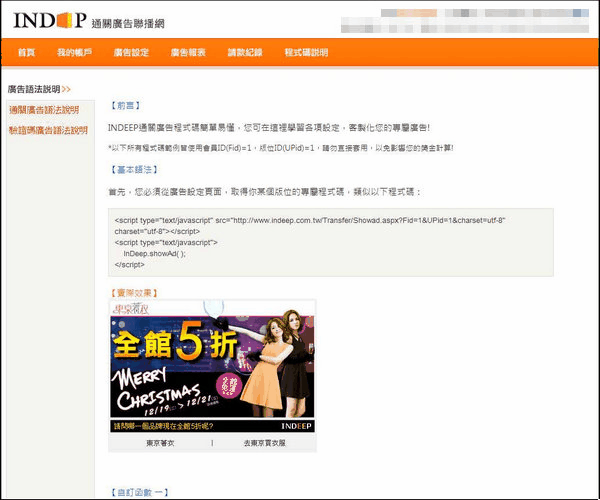Open the 我的帳戶 menu item
This screenshot has height=500, width=600.
click(x=74, y=52)
